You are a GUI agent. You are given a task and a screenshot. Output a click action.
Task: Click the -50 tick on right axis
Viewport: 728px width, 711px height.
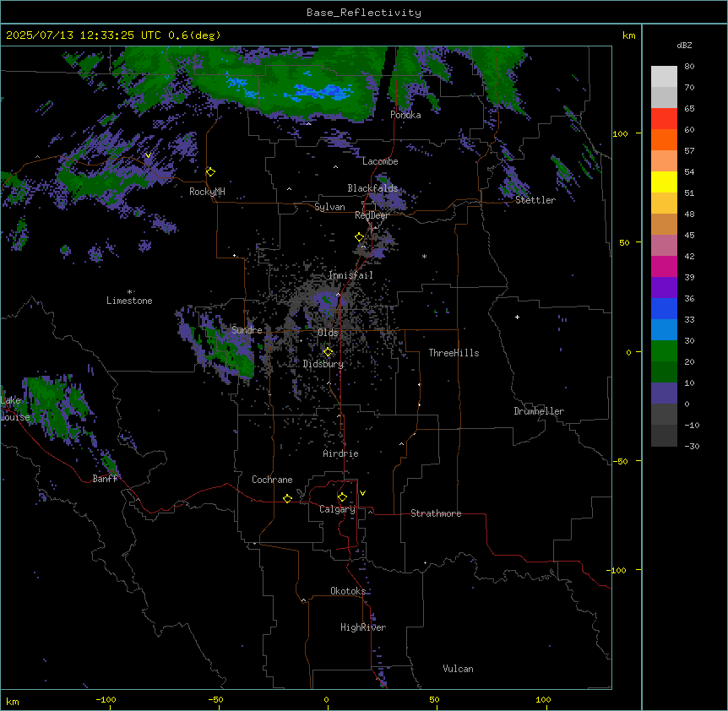point(620,461)
